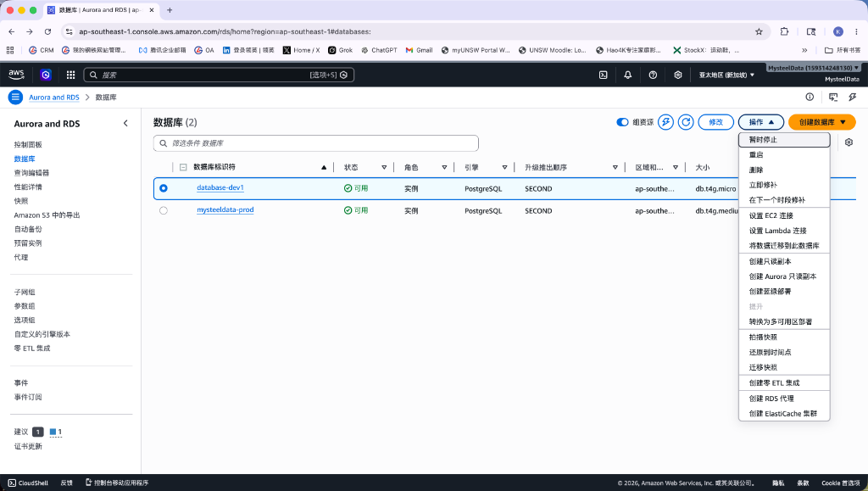Sort by 引擎 column

point(504,167)
